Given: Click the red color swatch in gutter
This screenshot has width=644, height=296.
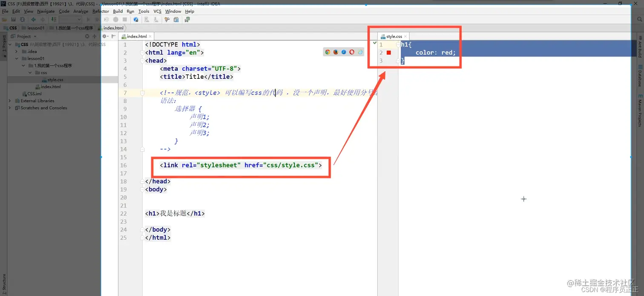Looking at the screenshot, I should tap(388, 52).
